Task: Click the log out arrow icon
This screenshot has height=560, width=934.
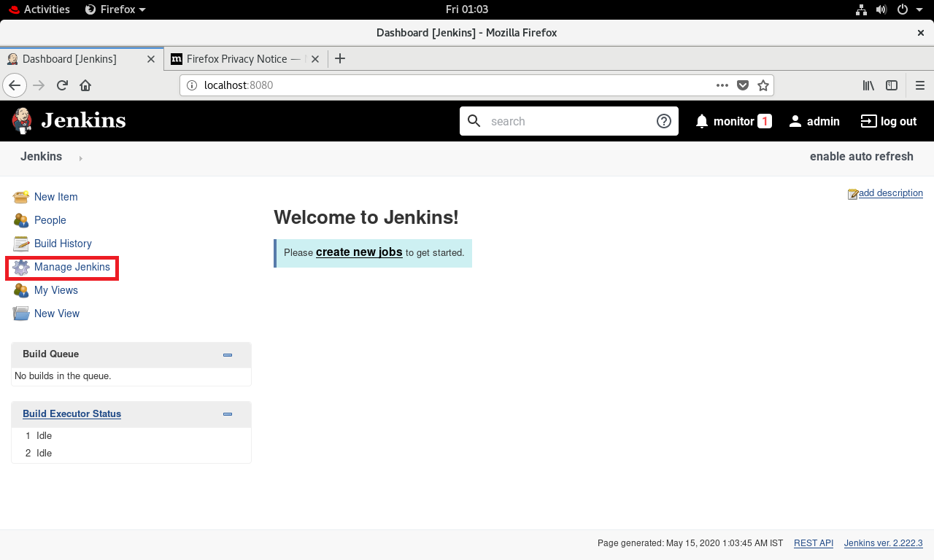Action: (x=868, y=121)
